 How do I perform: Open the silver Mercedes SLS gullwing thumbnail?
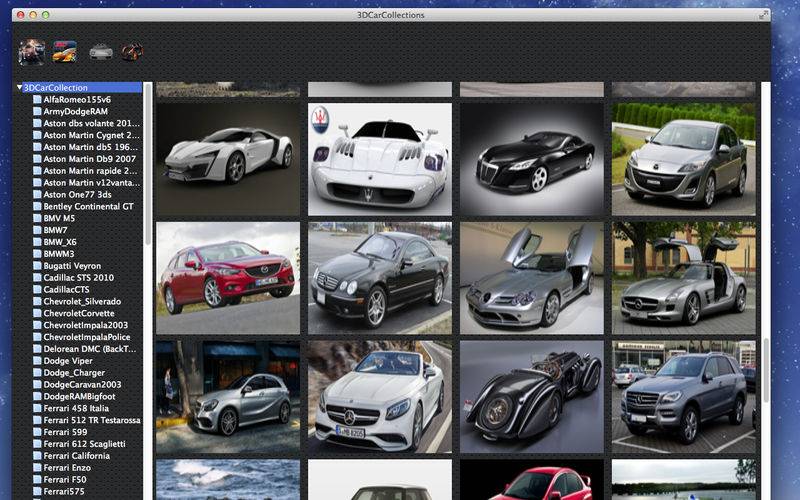point(684,278)
